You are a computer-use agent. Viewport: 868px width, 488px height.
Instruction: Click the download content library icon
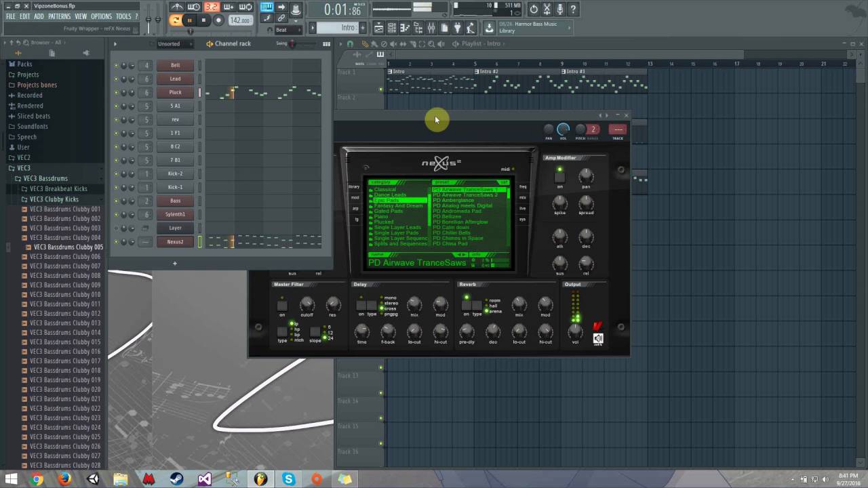[x=489, y=28]
